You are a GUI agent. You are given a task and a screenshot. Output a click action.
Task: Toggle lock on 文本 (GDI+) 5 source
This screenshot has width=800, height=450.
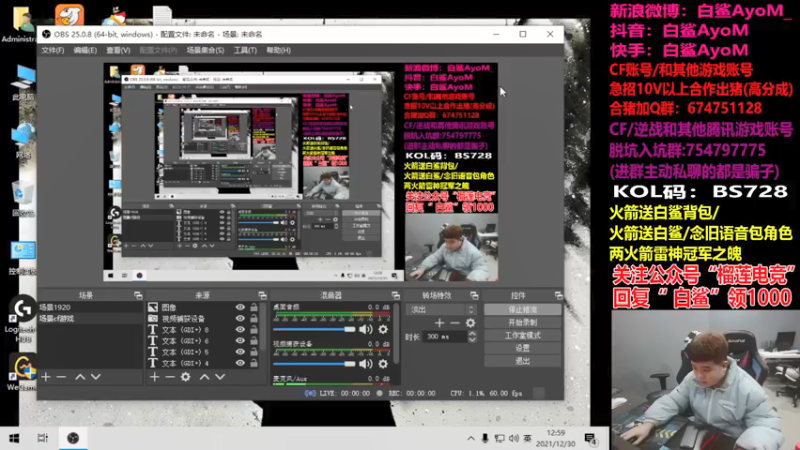(254, 352)
